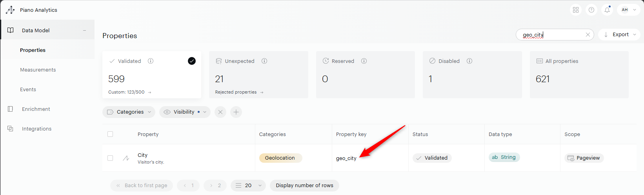Open the apps grid icon
The height and width of the screenshot is (195, 644).
[575, 10]
